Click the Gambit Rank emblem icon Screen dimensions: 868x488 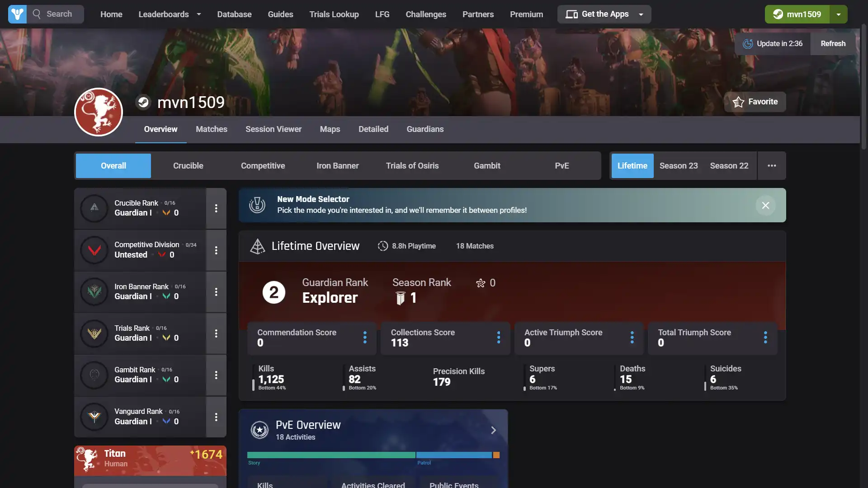coord(94,375)
